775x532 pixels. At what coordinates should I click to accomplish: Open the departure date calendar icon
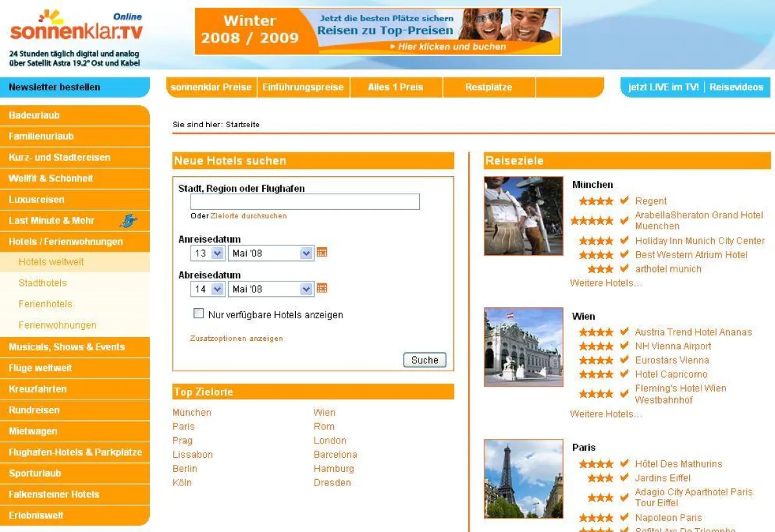pos(322,289)
